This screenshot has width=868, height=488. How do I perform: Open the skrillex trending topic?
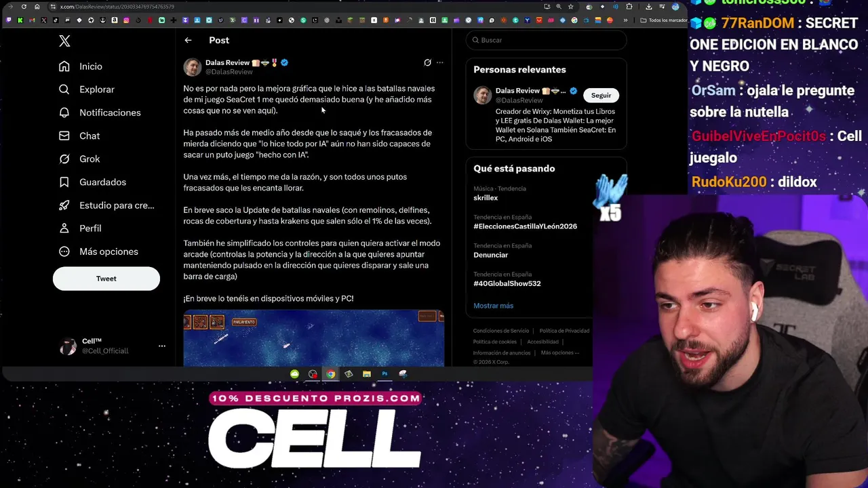click(x=486, y=198)
